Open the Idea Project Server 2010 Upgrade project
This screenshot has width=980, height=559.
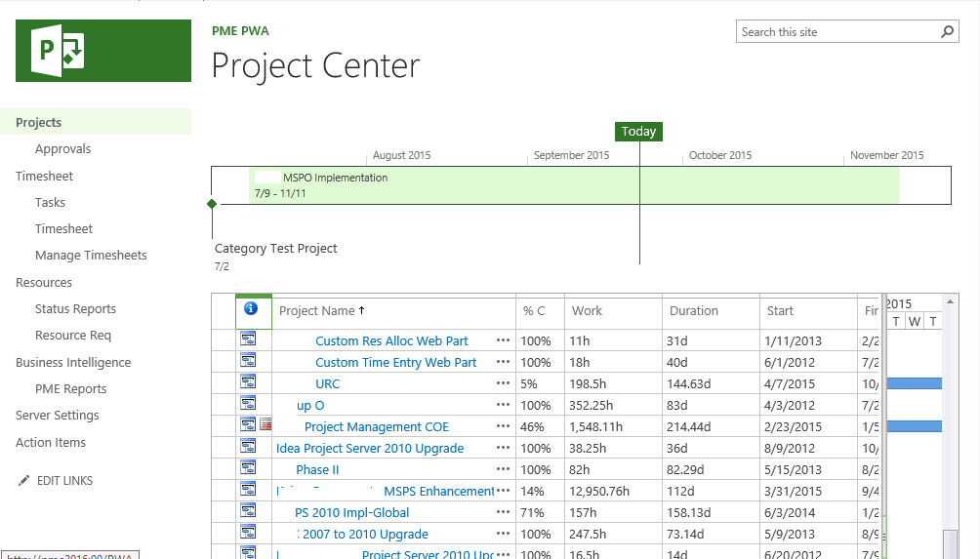(x=370, y=448)
